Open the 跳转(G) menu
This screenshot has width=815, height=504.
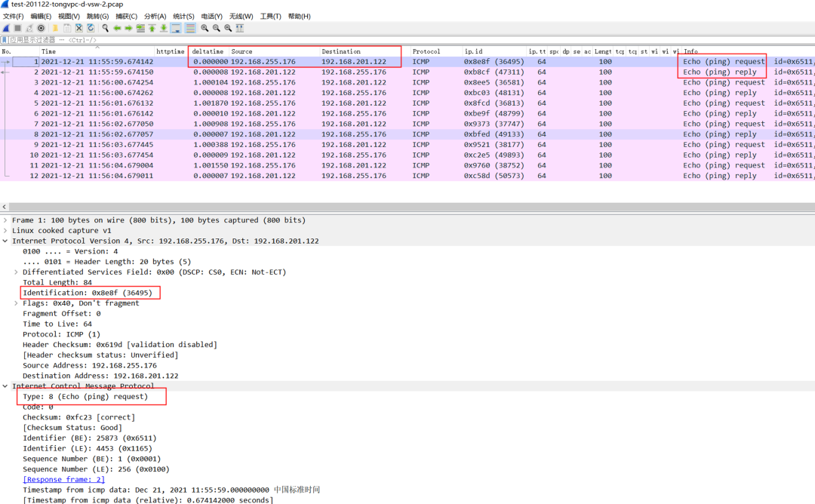97,17
